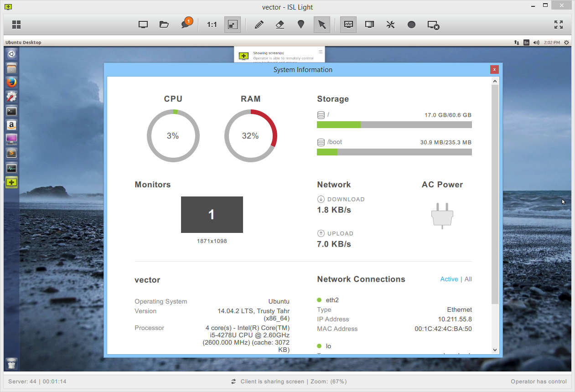Select the pencil drawing tool
The image size is (575, 392).
(259, 25)
